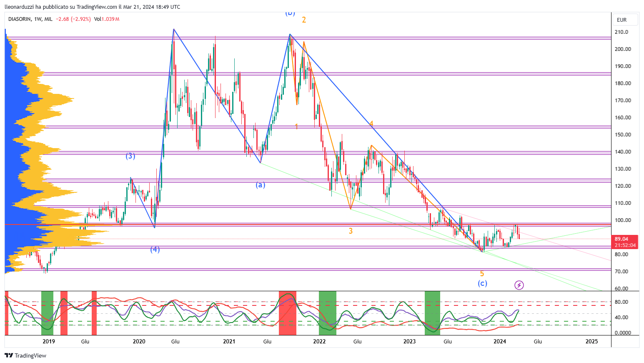
Task: Click the TradingView logo at bottom left
Action: (25, 355)
